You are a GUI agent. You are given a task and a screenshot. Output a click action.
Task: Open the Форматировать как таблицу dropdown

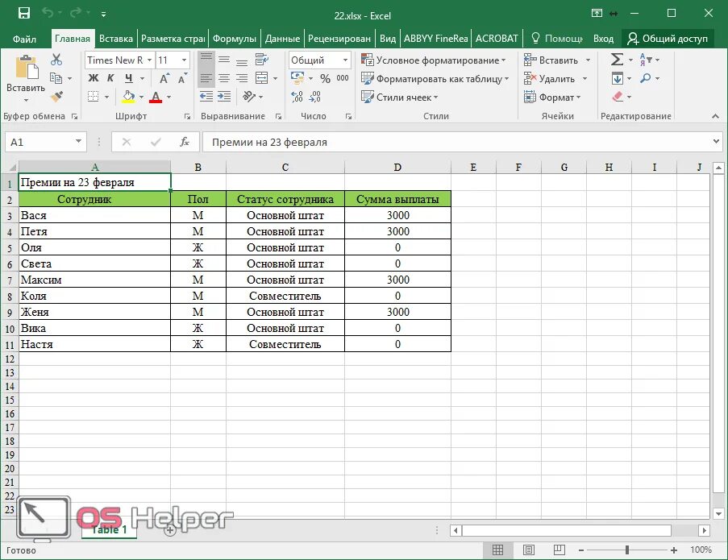(435, 79)
